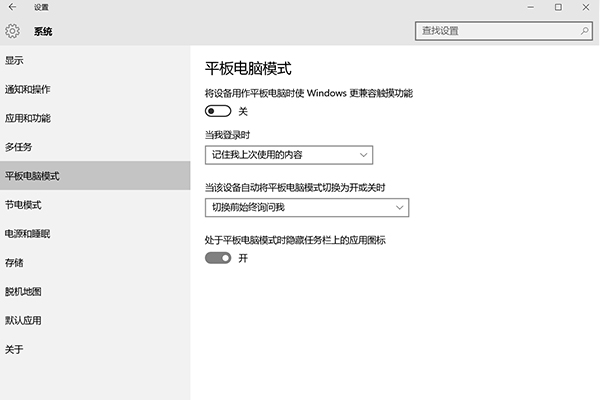Close the settings window
Viewport: 600px width, 400px height.
[x=586, y=7]
